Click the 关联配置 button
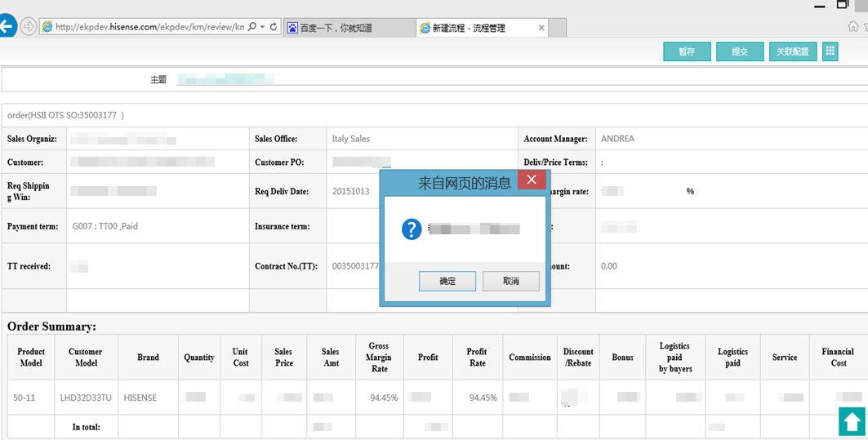The image size is (868, 440). point(792,51)
